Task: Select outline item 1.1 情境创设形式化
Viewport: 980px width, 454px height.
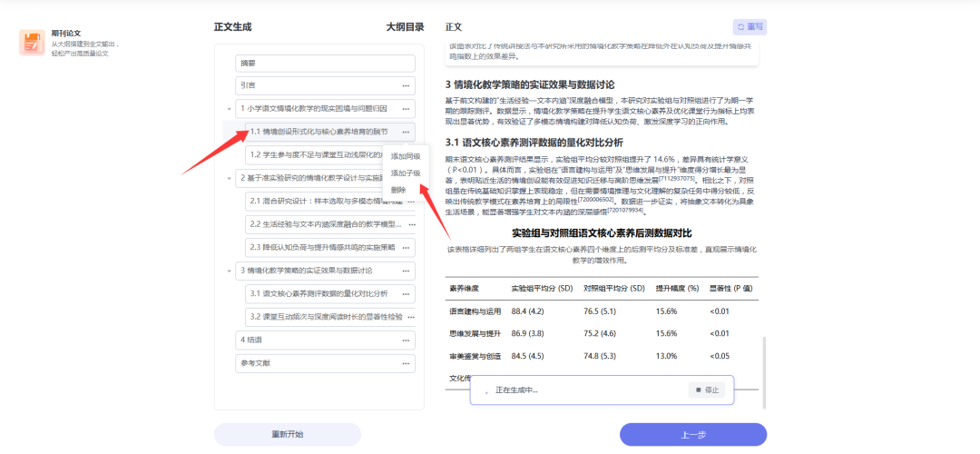Action: (x=329, y=132)
